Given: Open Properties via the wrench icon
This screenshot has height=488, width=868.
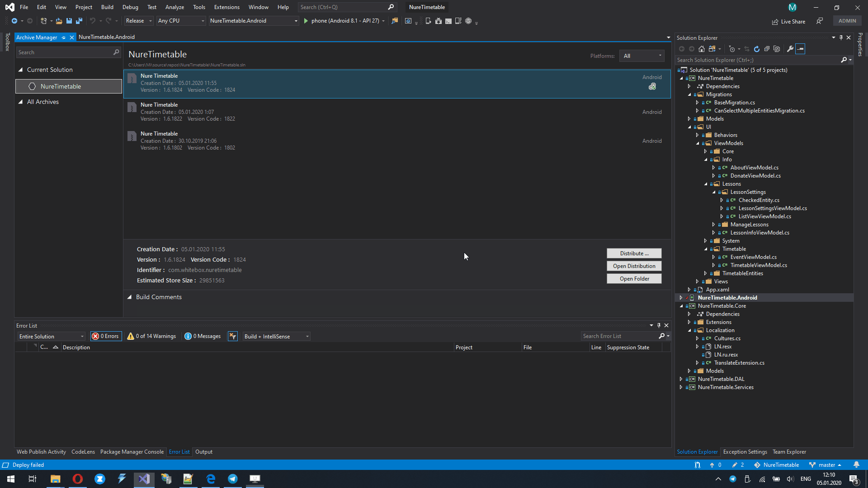Looking at the screenshot, I should point(790,49).
